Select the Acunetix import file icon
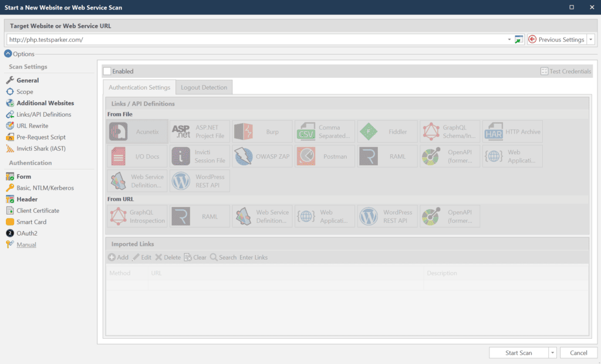 pos(119,132)
